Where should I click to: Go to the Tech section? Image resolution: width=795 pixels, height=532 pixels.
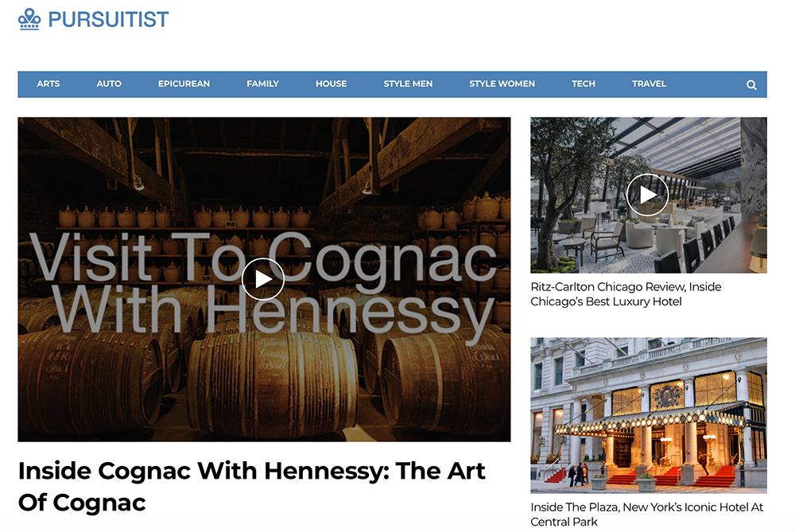click(x=584, y=83)
